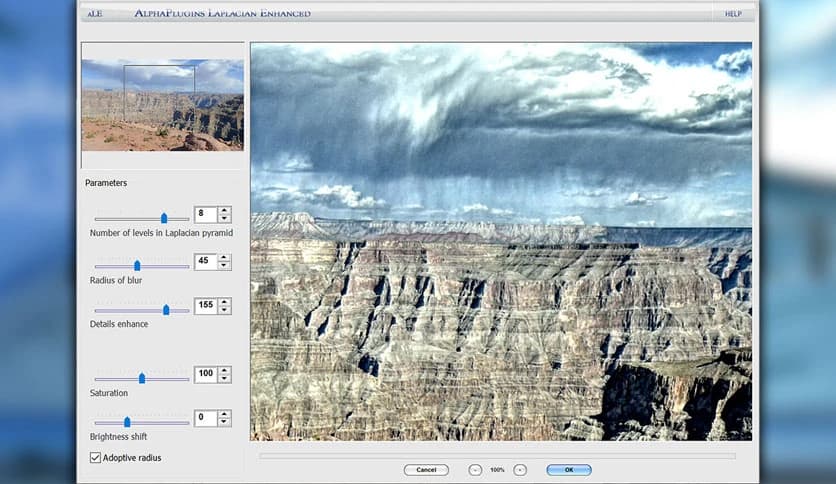Screen dimensions: 836x484
Task: Decrease Radius of blur with down arrow
Action: click(224, 265)
